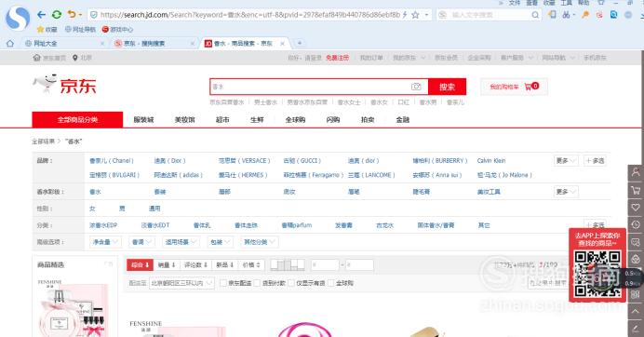Check the 仅显示有货 checkbox

click(290, 283)
